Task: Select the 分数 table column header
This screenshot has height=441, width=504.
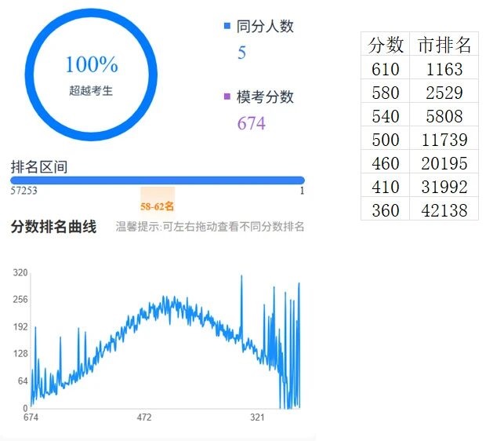Action: 386,45
